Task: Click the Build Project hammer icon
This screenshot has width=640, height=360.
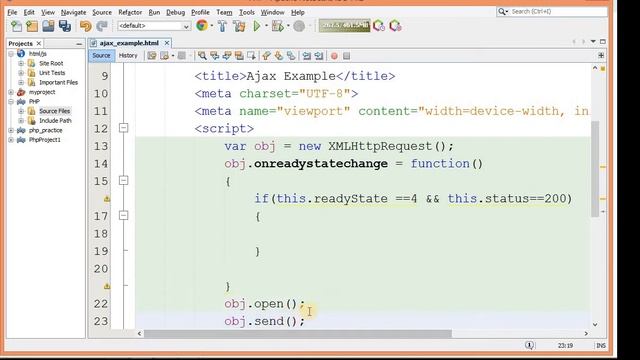Action: click(222, 26)
